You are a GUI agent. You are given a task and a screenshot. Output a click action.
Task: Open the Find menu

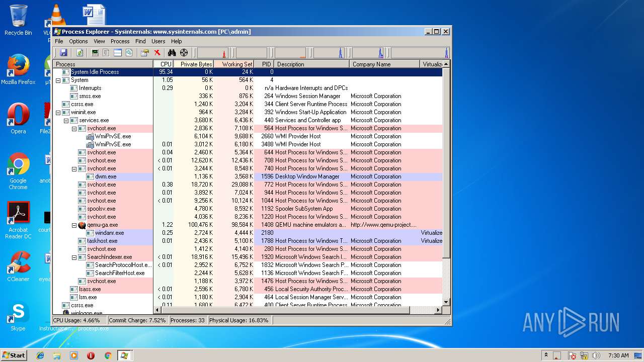[x=140, y=41]
